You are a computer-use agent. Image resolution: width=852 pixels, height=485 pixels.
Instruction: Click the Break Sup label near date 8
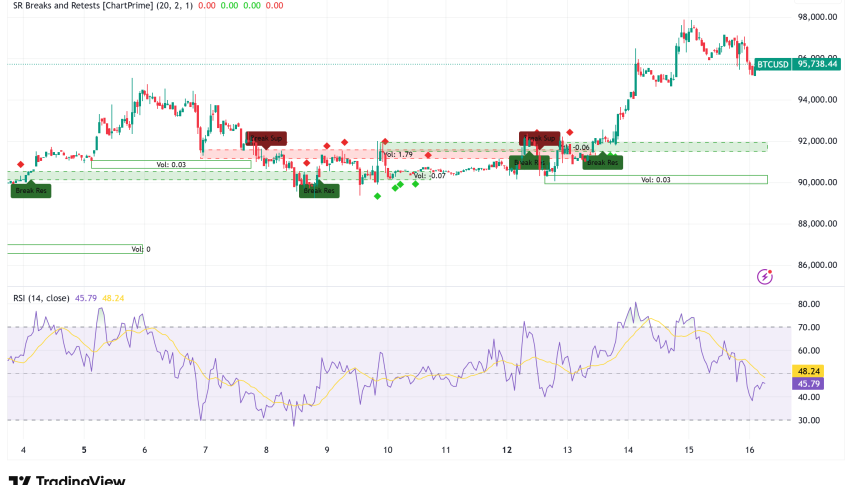click(267, 138)
